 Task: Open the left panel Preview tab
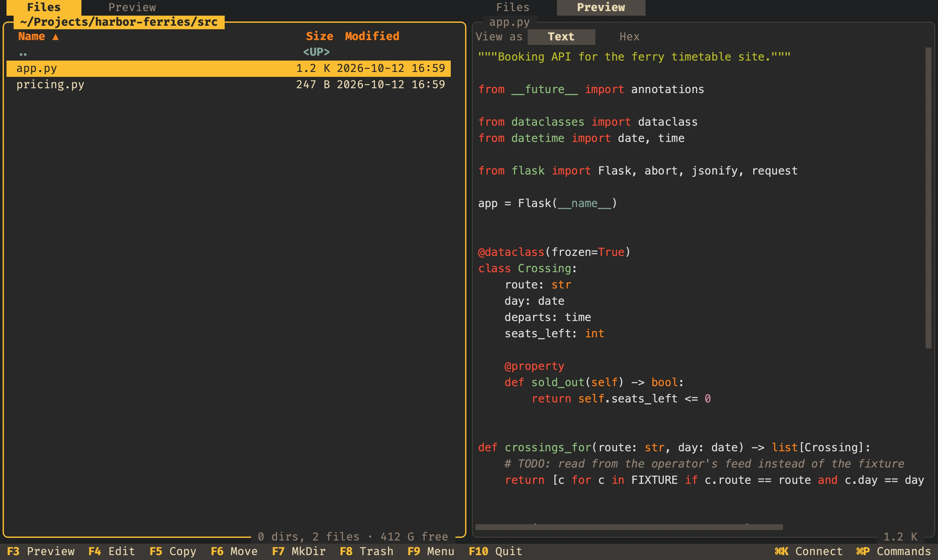132,7
